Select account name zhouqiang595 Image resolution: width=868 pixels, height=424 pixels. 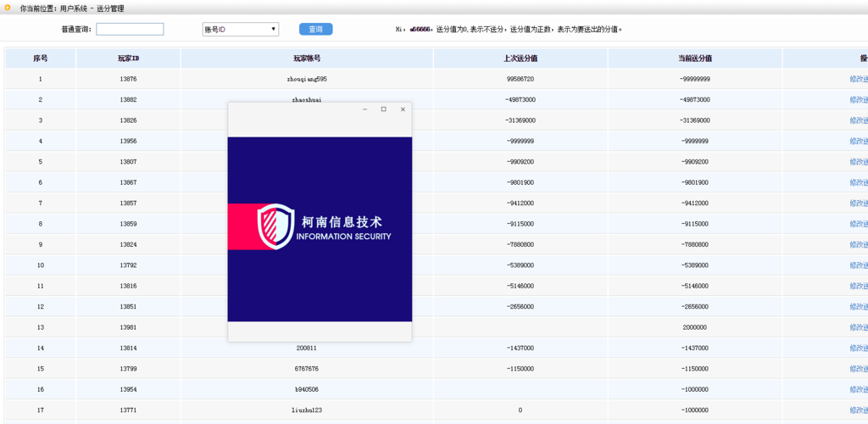coord(307,79)
